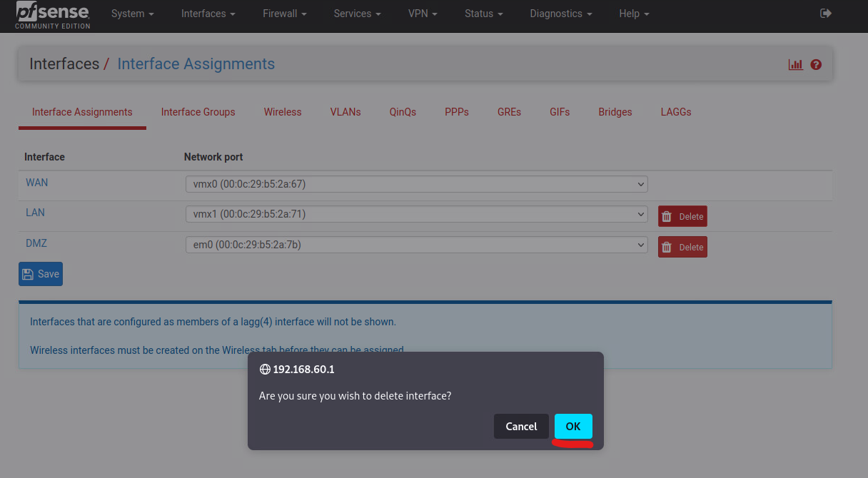Viewport: 868px width, 478px height.
Task: Open the Interfaces menu
Action: tap(208, 14)
